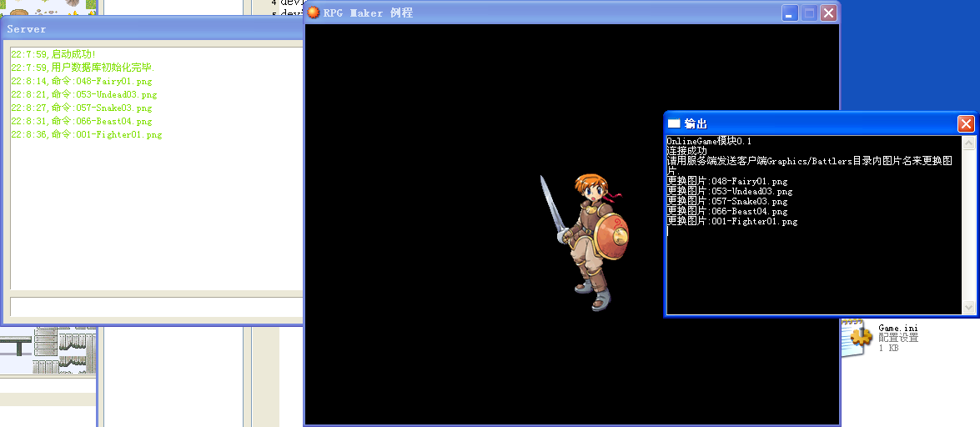Image resolution: width=980 pixels, height=427 pixels.
Task: Click output line 更换图片:057-Snake03.png
Action: pyautogui.click(x=727, y=201)
